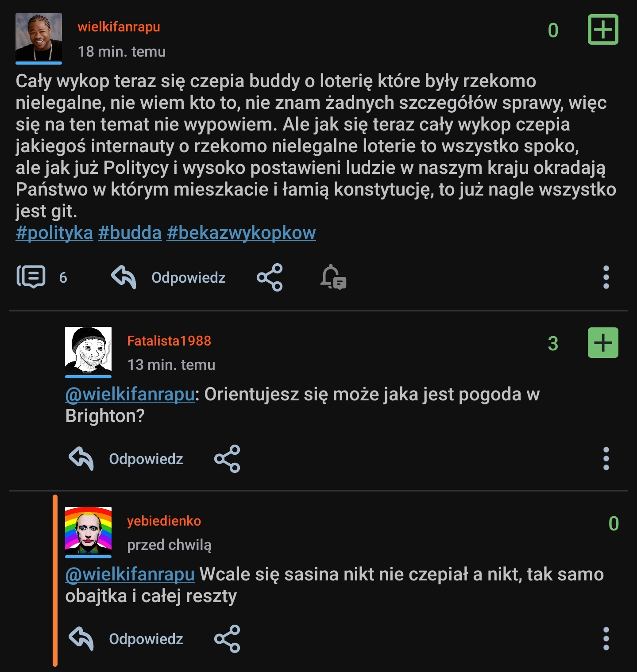Open yebiedienko's username profile link
Viewport: 637px width, 672px height.
[164, 521]
